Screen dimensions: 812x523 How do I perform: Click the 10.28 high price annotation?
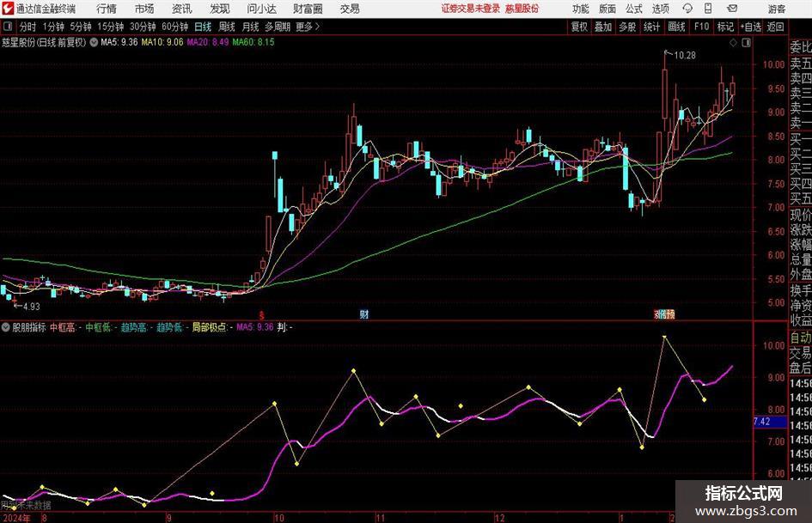click(x=685, y=56)
